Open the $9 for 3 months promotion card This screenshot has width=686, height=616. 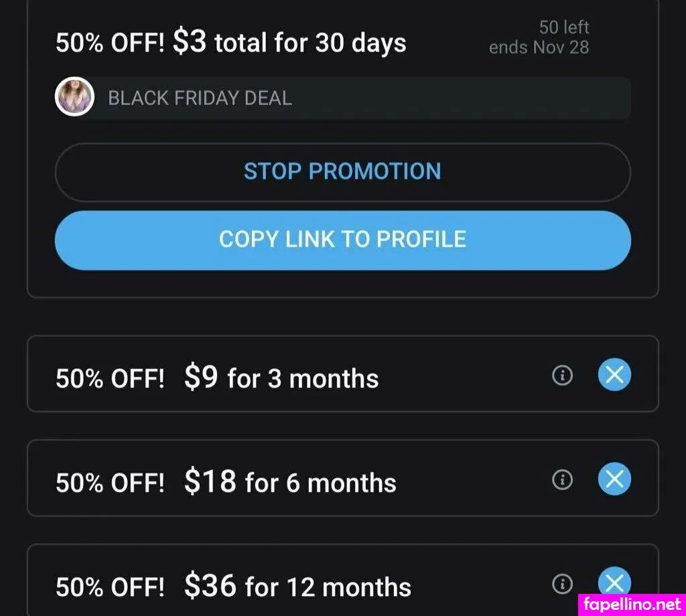click(268, 375)
